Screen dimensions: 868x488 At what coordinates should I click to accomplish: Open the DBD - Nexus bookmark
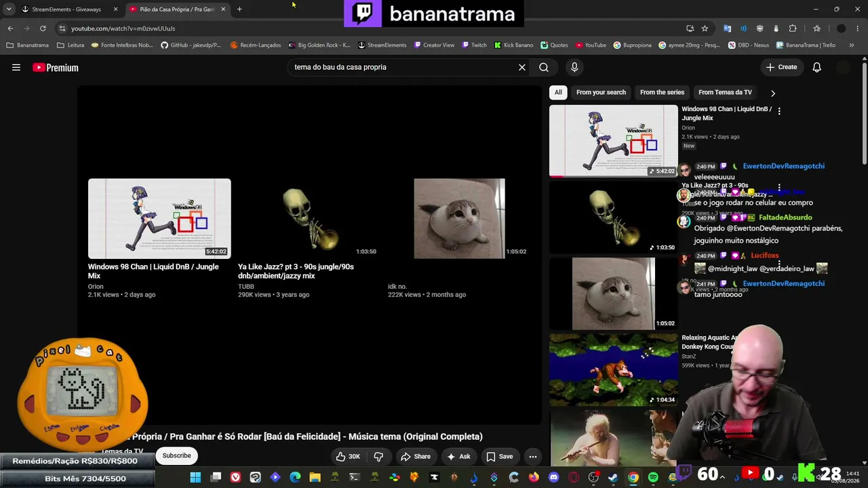[749, 45]
